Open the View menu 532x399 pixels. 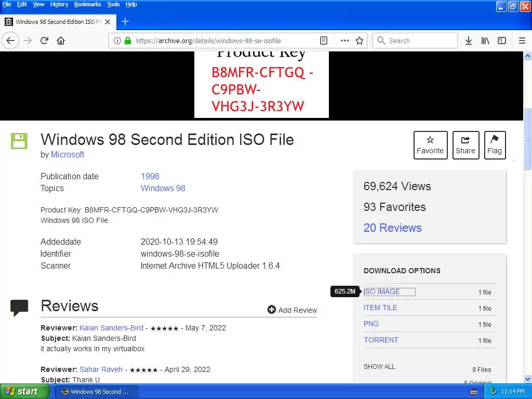tap(38, 4)
